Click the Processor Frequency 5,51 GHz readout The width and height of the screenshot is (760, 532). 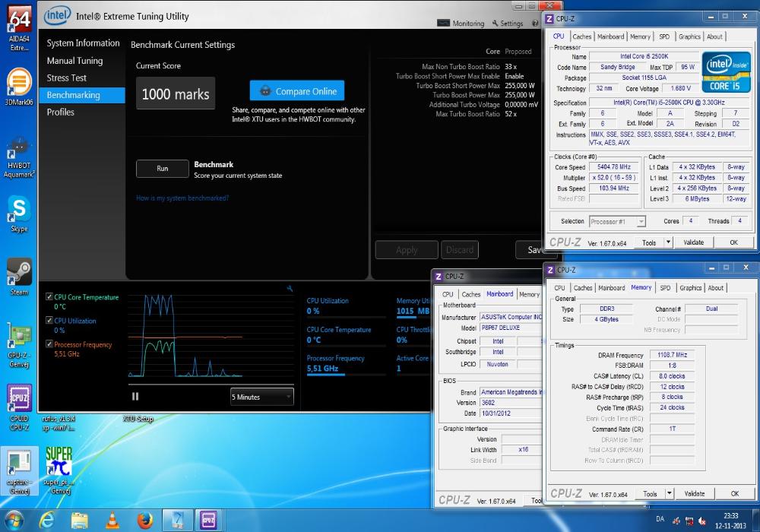[x=323, y=369]
